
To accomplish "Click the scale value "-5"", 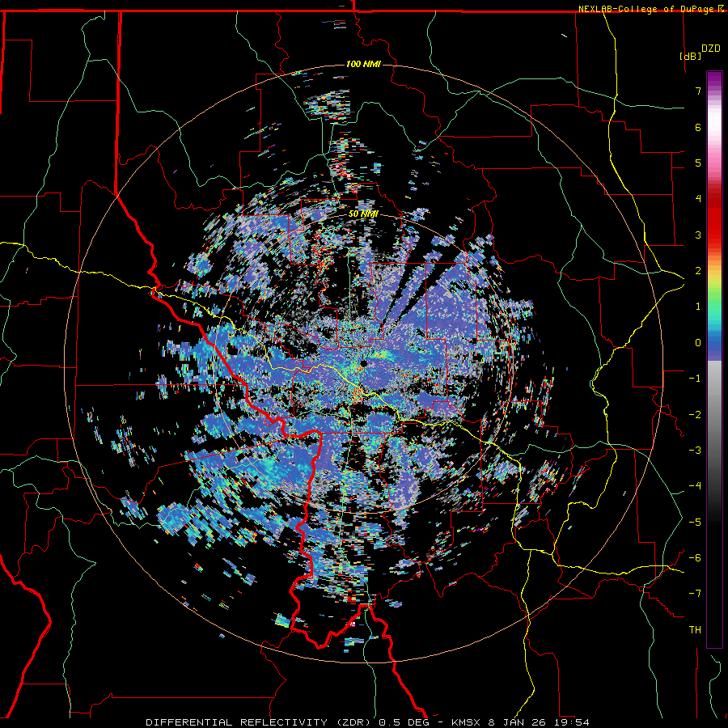I will tap(695, 523).
